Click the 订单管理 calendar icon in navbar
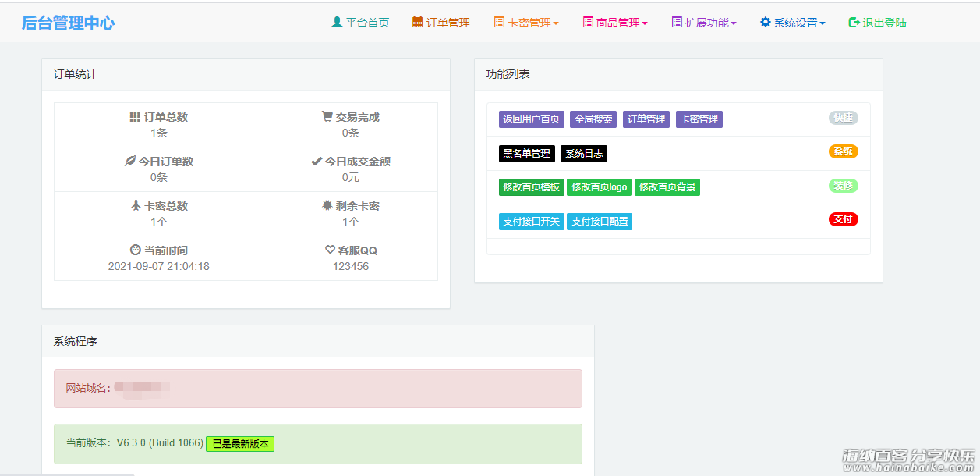Screen dimensions: 980x476 tap(418, 22)
